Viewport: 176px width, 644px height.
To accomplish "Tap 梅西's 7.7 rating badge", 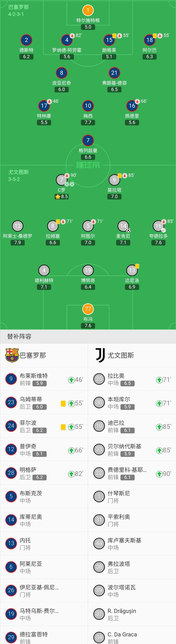I will [88, 122].
